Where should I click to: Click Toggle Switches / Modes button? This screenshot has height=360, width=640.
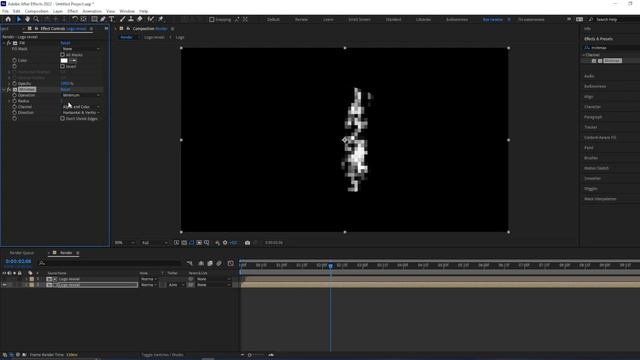162,355
